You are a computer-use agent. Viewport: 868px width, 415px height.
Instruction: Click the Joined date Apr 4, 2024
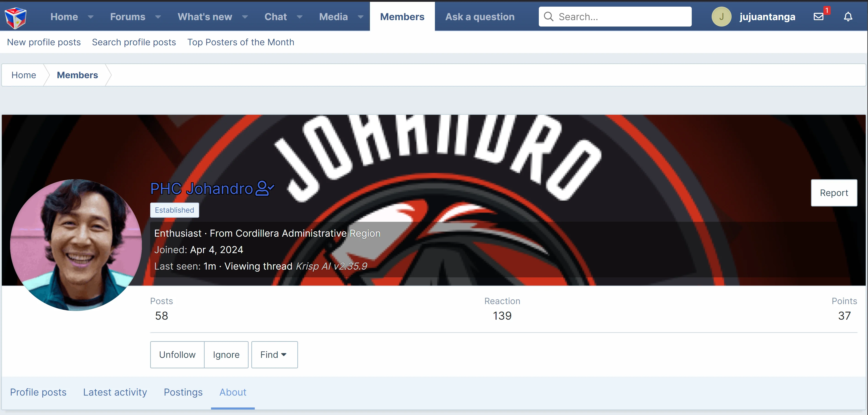[216, 249]
